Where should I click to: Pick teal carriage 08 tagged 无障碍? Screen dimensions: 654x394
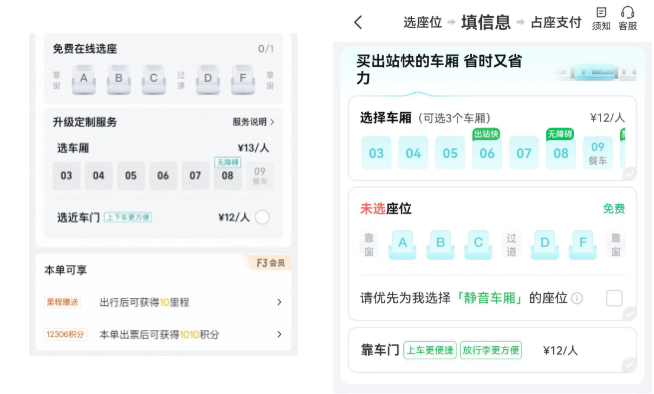click(x=561, y=153)
